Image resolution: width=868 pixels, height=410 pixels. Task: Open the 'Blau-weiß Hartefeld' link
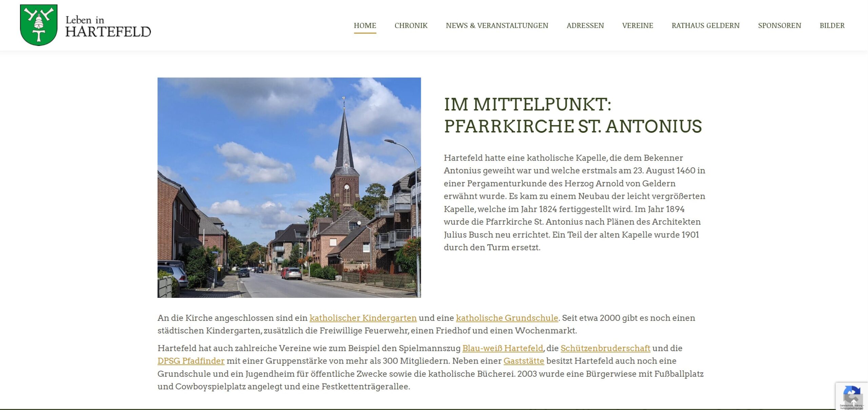point(502,348)
